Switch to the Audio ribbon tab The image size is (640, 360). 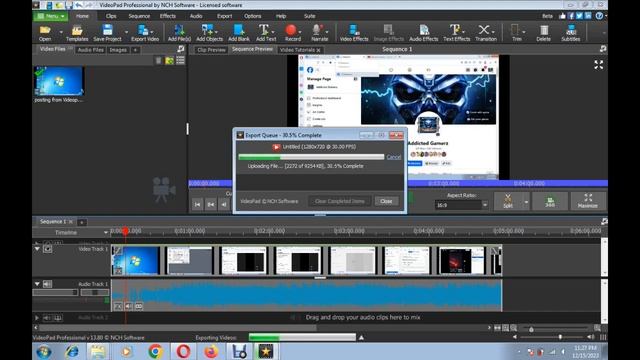196,16
